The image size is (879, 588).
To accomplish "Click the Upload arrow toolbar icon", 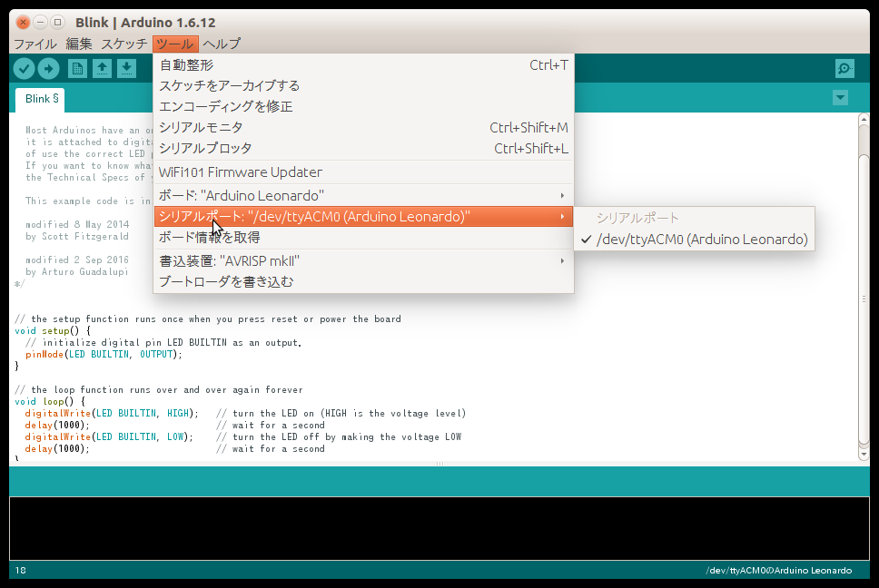I will [48, 69].
